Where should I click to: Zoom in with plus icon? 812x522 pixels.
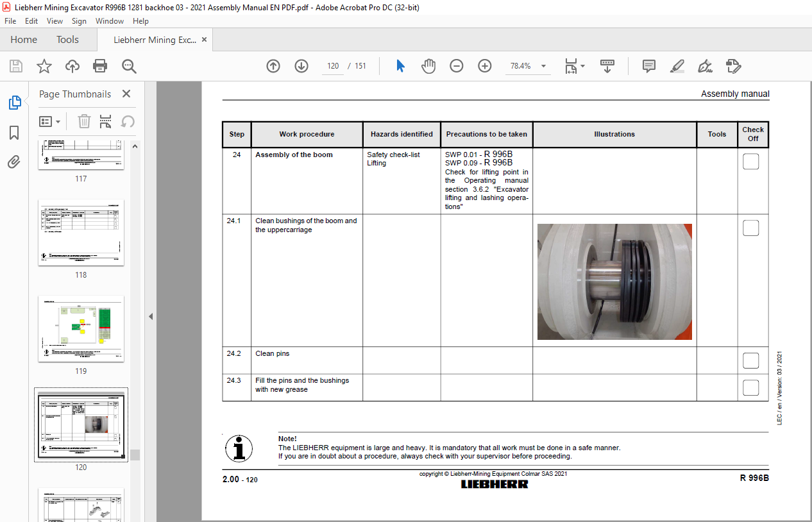coord(485,65)
